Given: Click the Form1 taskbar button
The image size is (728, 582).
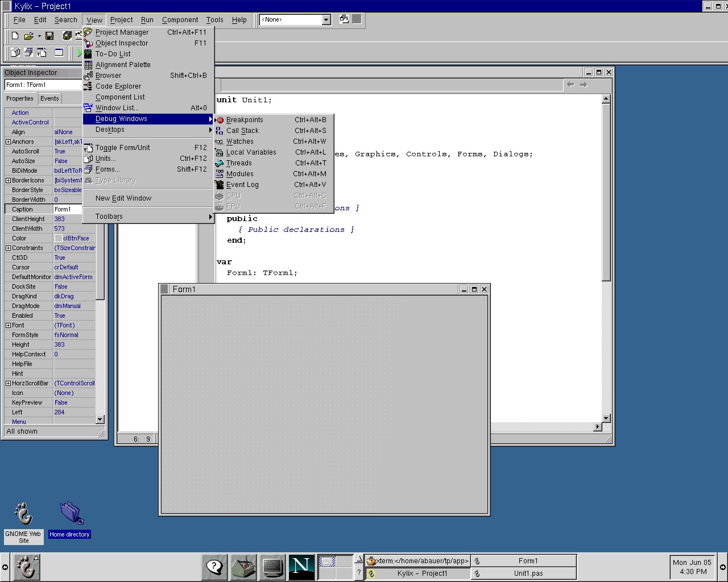Looking at the screenshot, I should click(523, 561).
